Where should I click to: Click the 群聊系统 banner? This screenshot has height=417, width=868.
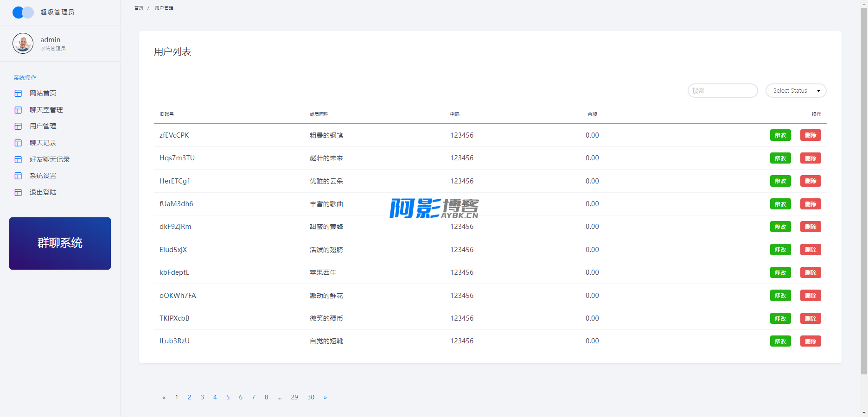(x=60, y=243)
